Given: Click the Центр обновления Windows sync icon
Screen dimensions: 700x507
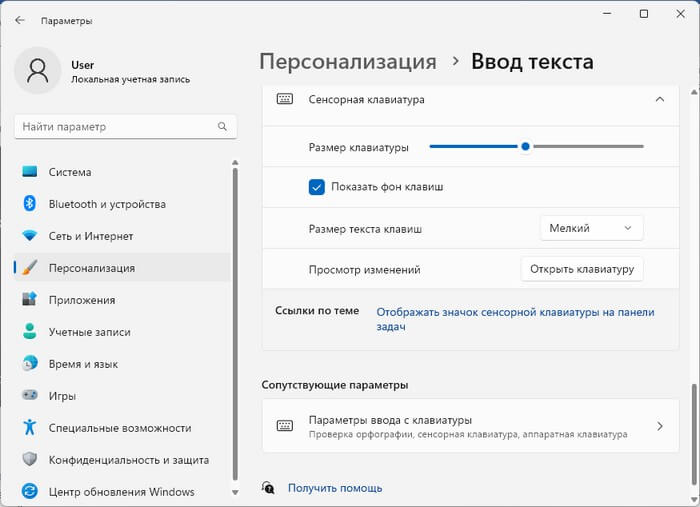Looking at the screenshot, I should point(29,491).
